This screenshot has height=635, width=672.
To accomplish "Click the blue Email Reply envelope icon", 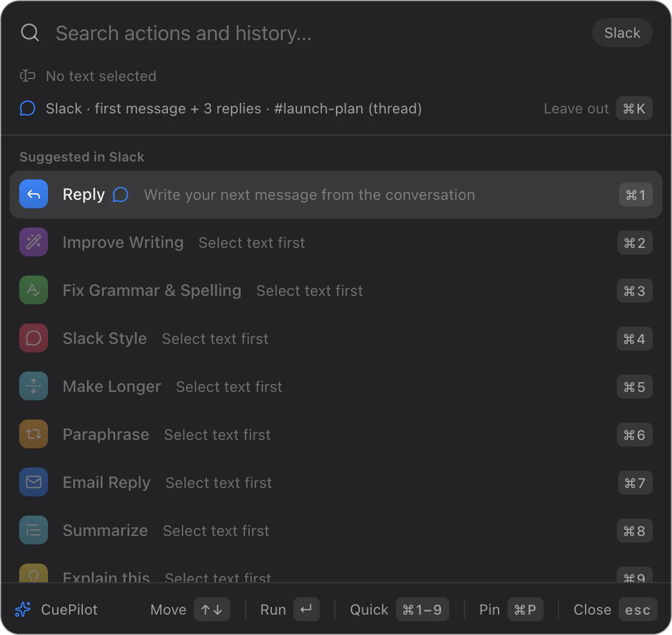I will [x=34, y=483].
